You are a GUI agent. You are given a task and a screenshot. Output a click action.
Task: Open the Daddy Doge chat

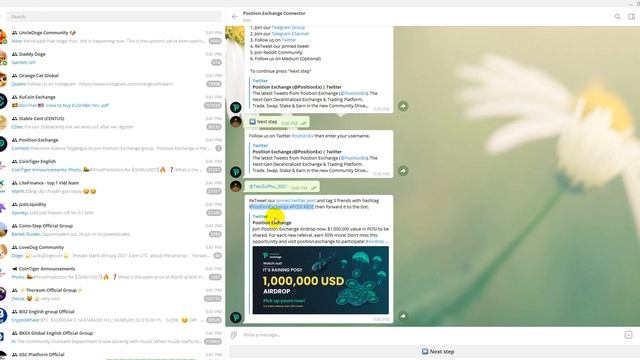[x=111, y=58]
